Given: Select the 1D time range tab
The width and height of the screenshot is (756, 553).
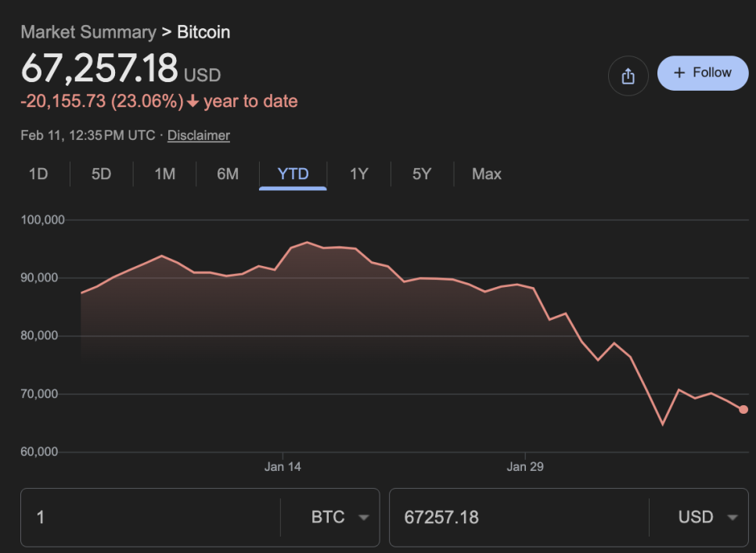Looking at the screenshot, I should point(38,174).
